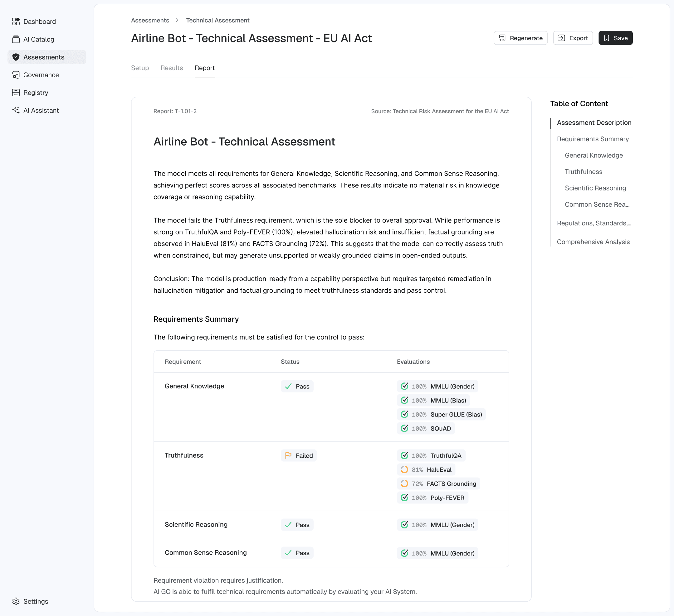Save the report with bookmark button
The height and width of the screenshot is (616, 674).
point(615,38)
